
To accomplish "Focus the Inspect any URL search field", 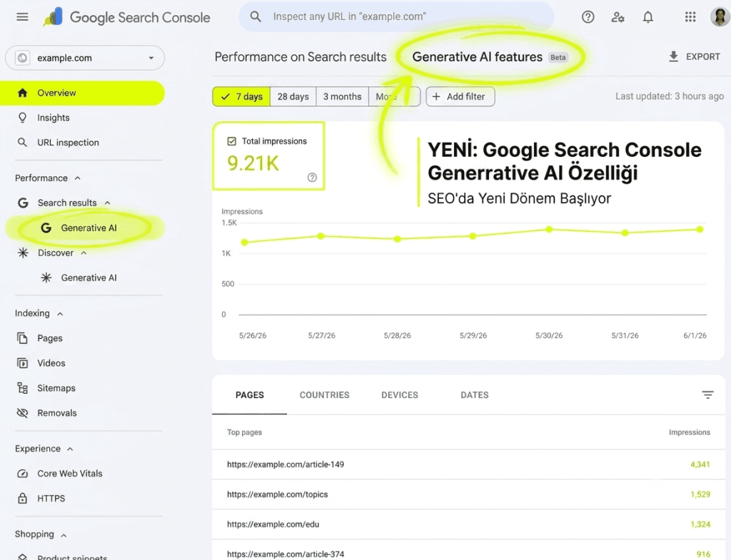I will [396, 17].
